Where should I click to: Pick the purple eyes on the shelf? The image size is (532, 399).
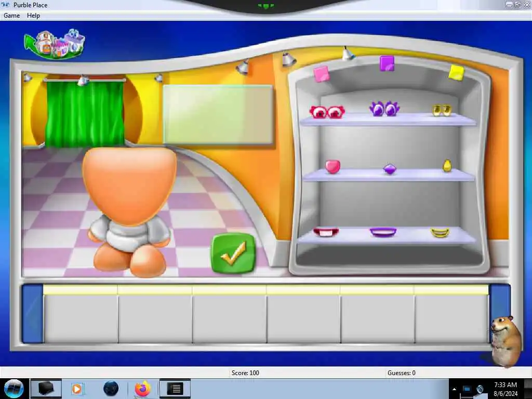point(384,109)
